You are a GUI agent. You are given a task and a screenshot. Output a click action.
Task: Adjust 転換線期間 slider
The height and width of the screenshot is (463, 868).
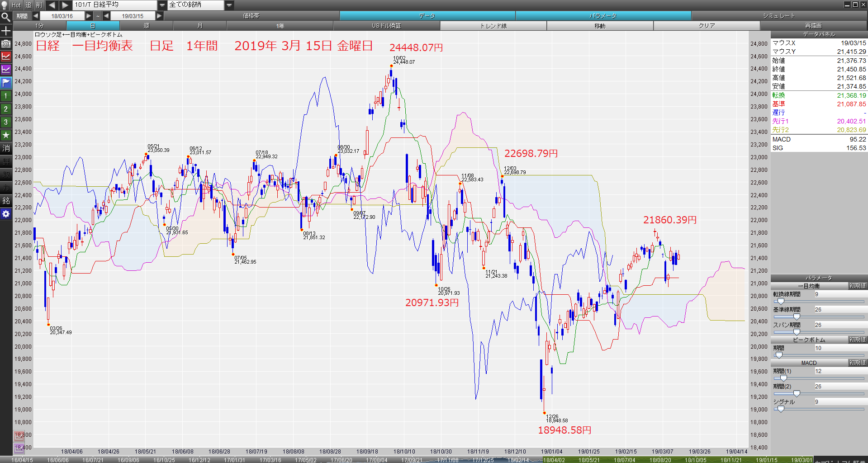819,301
